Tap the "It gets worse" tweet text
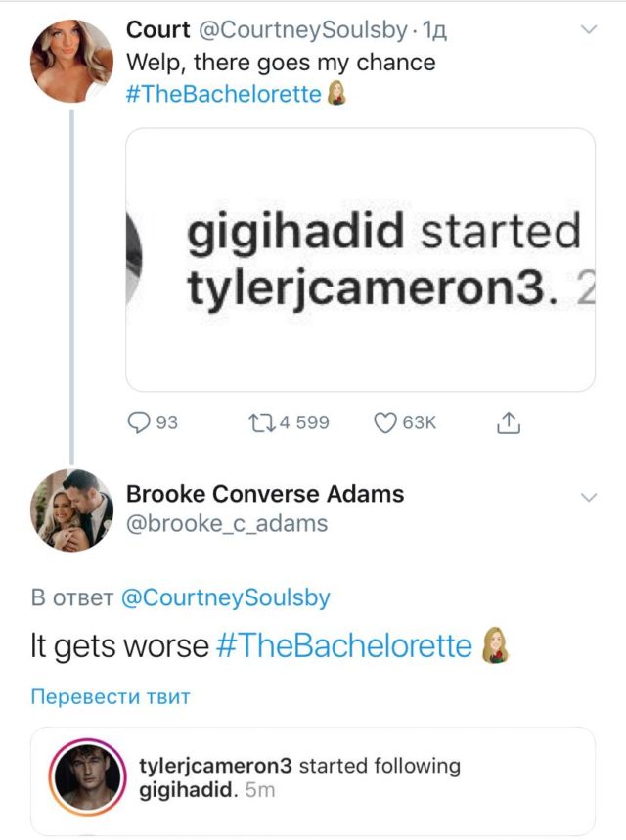 click(x=119, y=646)
